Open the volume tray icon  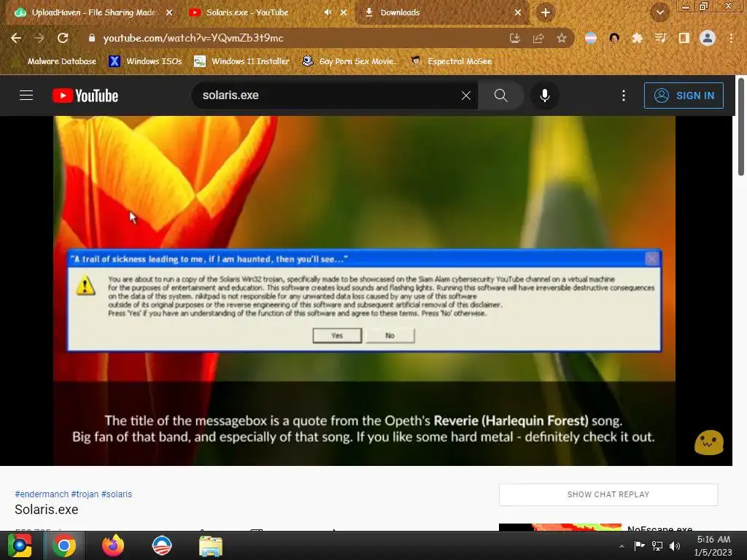pyautogui.click(x=675, y=545)
